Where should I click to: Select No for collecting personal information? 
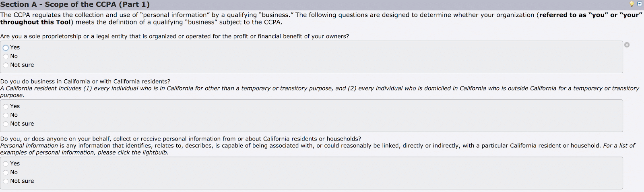(6, 172)
